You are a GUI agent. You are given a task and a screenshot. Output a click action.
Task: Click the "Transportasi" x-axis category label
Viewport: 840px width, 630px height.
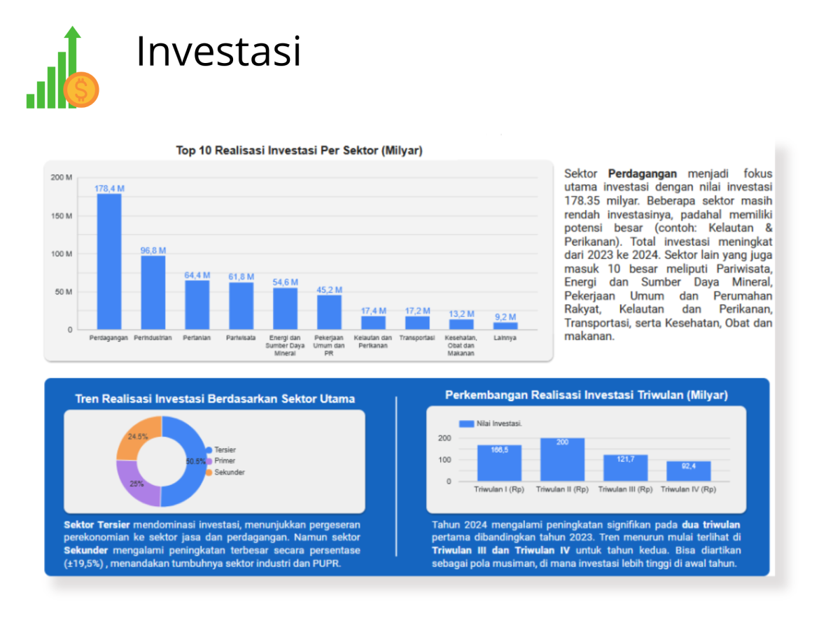418,338
